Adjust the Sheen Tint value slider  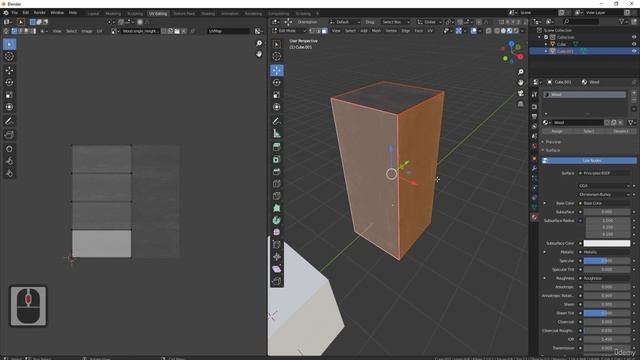coord(607,313)
